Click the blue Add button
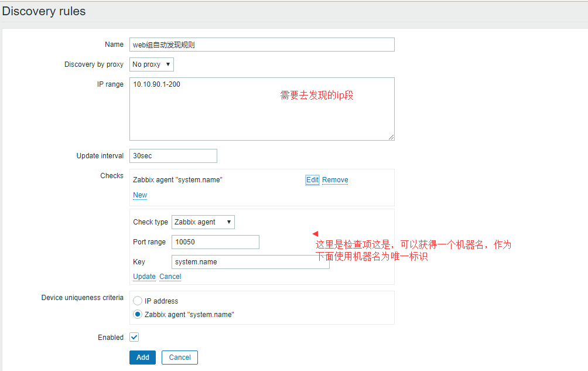Screen dimensions: 588x371 coord(142,358)
